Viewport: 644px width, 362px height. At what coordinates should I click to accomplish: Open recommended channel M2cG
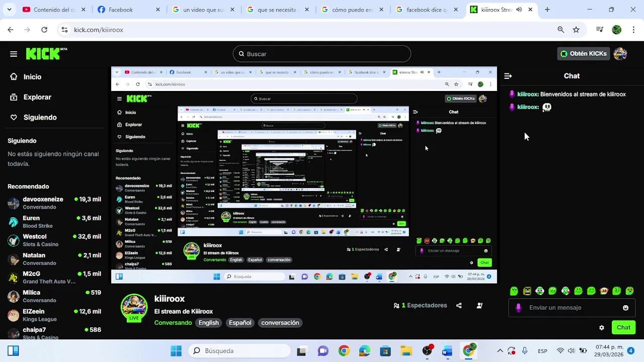tap(54, 278)
